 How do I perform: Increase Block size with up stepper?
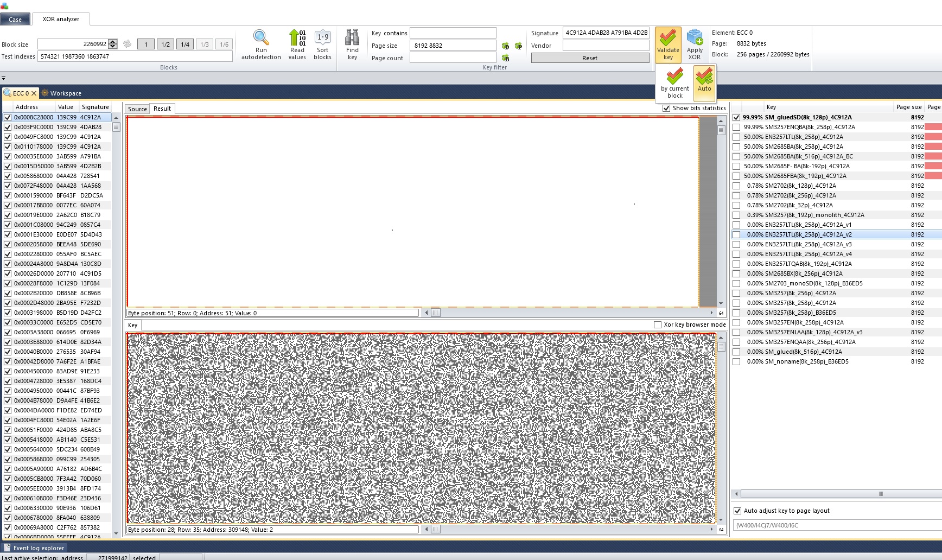pos(113,42)
